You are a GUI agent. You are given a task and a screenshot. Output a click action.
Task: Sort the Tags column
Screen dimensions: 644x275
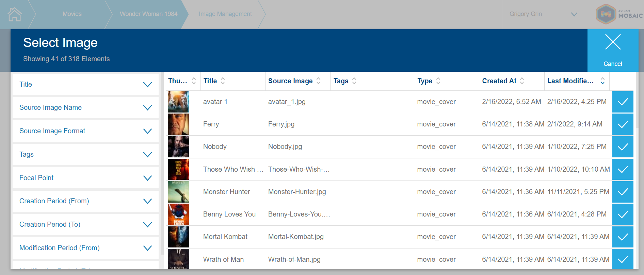coord(354,81)
